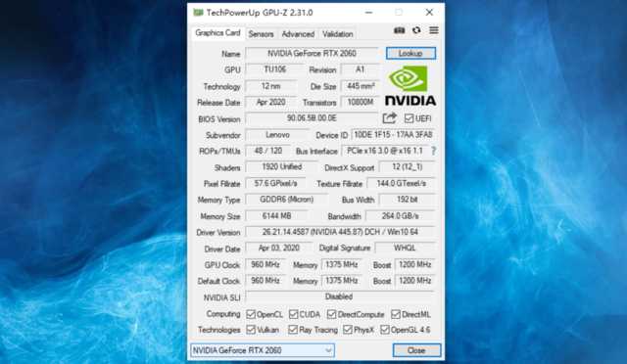
Task: Select the Graphics Card tab
Action: click(x=217, y=32)
